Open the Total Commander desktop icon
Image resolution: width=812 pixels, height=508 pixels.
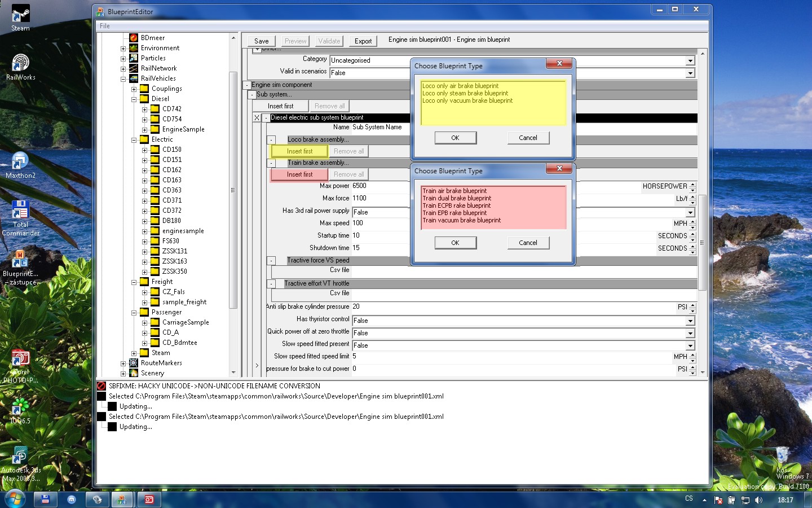(20, 218)
